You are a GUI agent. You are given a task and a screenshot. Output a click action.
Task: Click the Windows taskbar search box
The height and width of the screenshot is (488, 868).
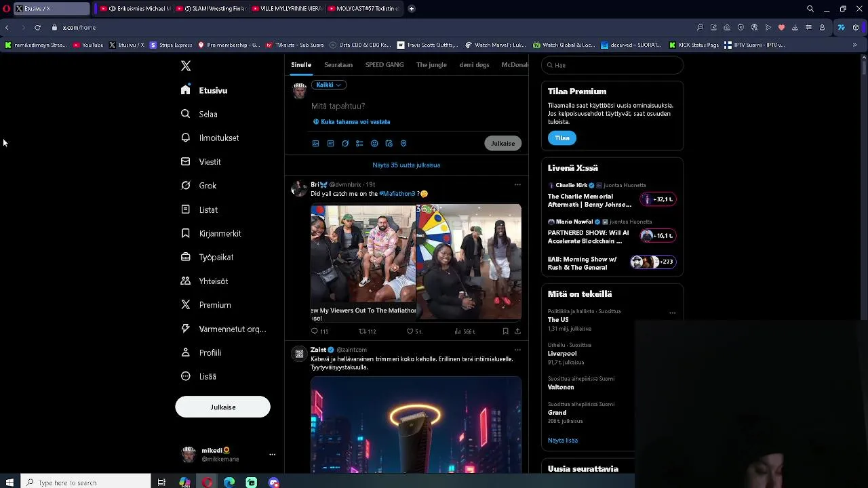click(85, 483)
